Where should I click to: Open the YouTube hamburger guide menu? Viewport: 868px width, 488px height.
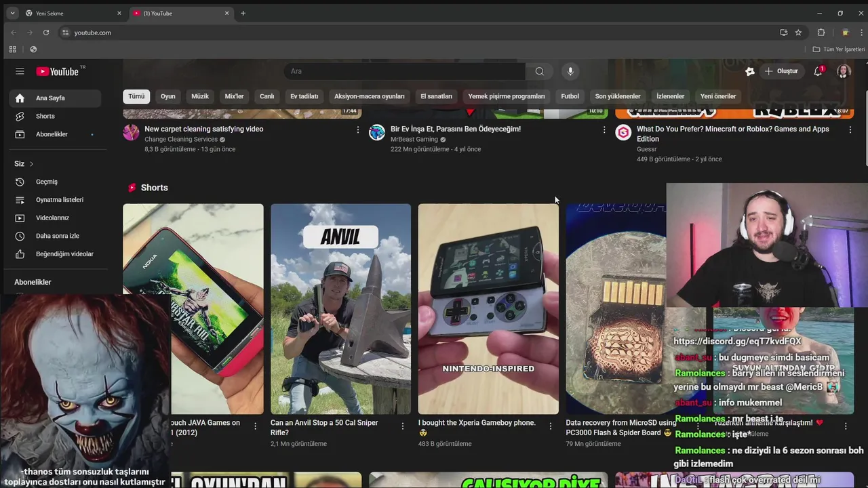pyautogui.click(x=20, y=71)
